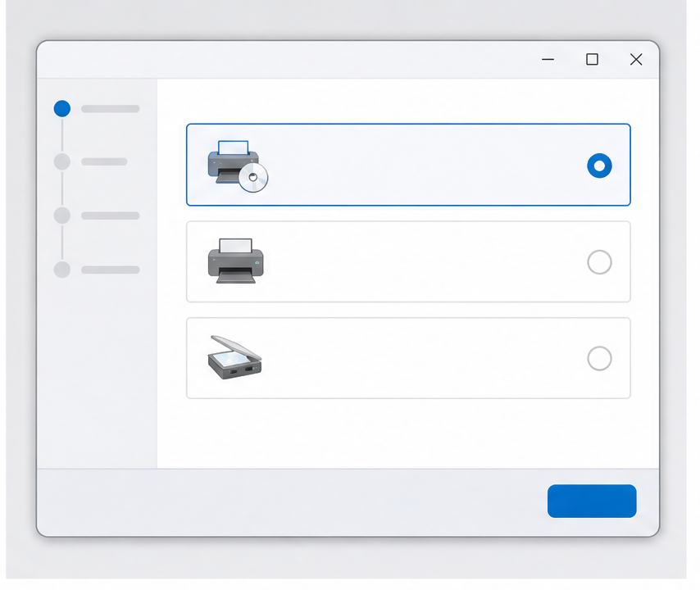Click the printer with CD disc icon

click(x=238, y=166)
